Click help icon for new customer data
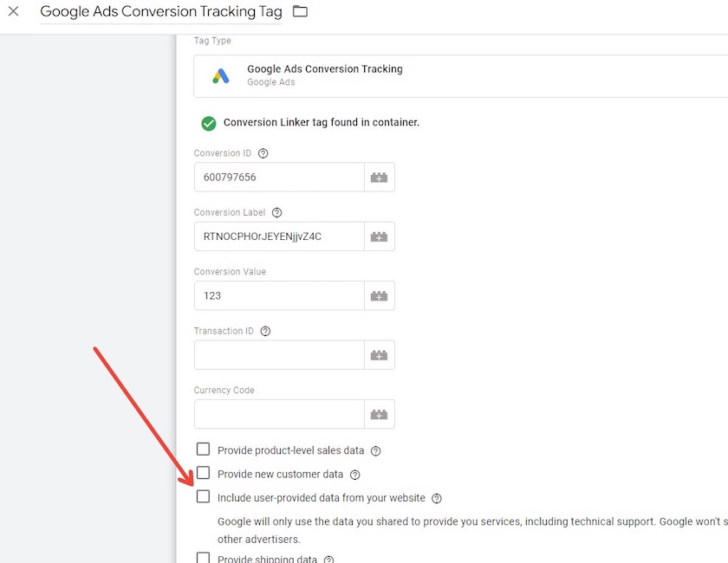Viewport: 728px width, 563px height. point(354,475)
